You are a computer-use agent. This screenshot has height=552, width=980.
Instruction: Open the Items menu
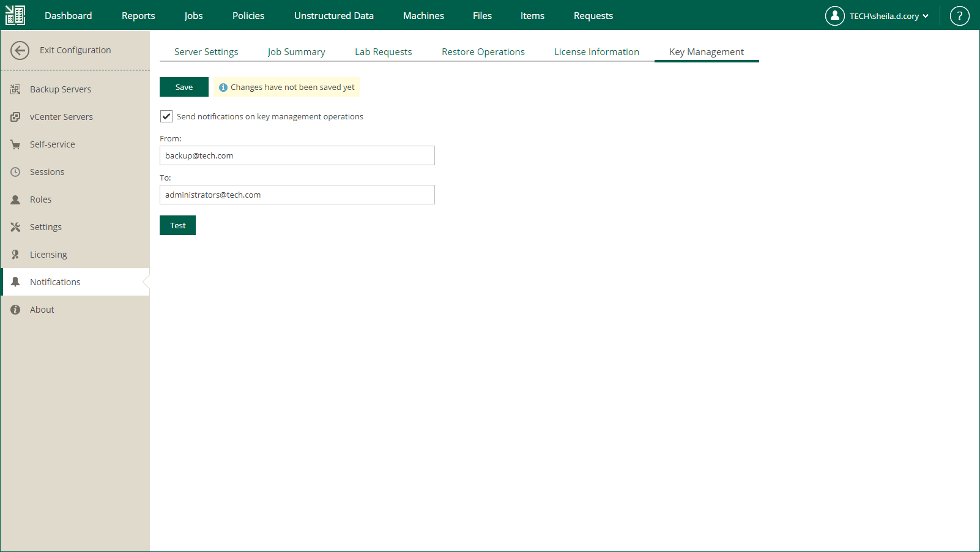tap(532, 16)
